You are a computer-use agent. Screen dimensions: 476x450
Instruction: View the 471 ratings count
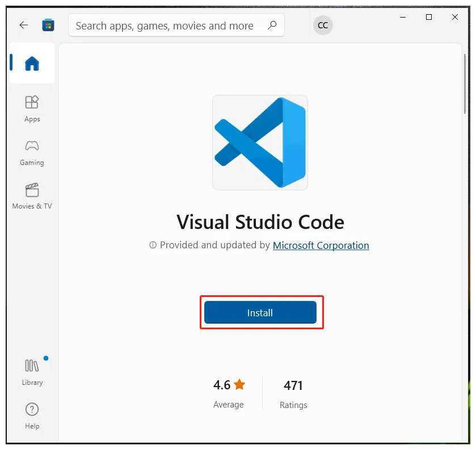293,385
